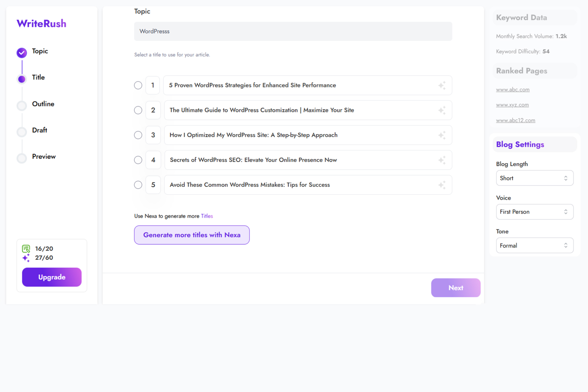
Task: Click the sparkle icon beside the Mistakes title
Action: click(442, 185)
